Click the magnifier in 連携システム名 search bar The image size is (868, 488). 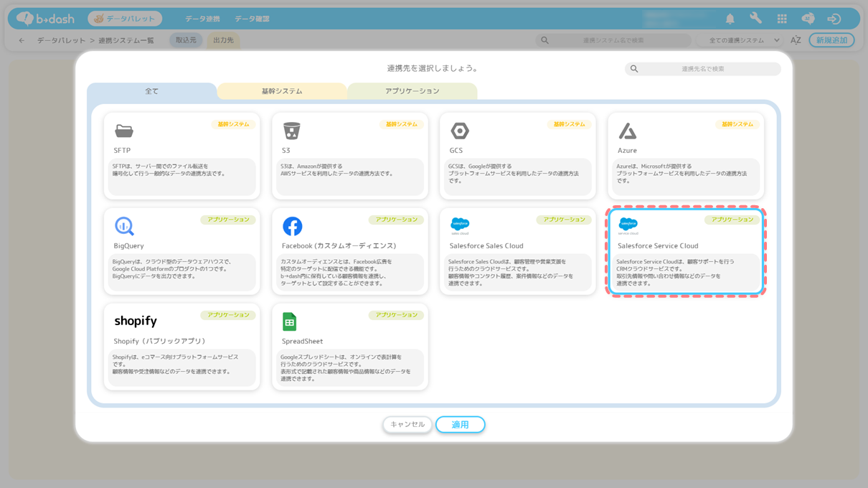(x=544, y=40)
